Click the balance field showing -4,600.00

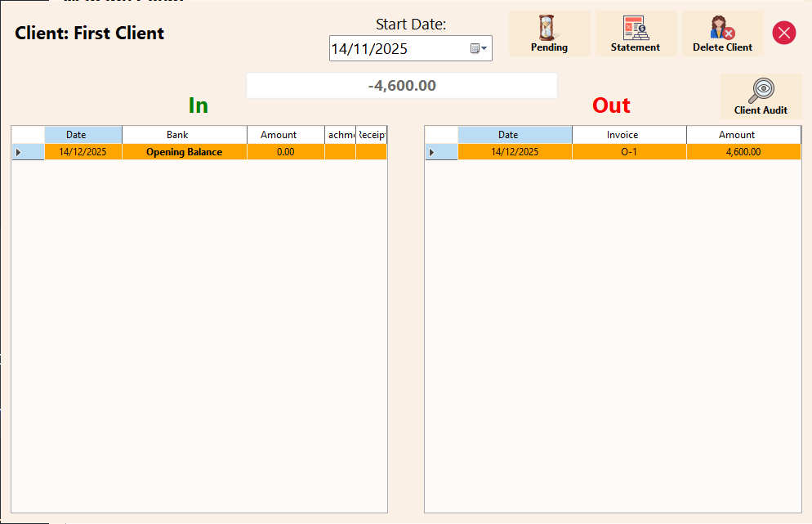[x=401, y=85]
